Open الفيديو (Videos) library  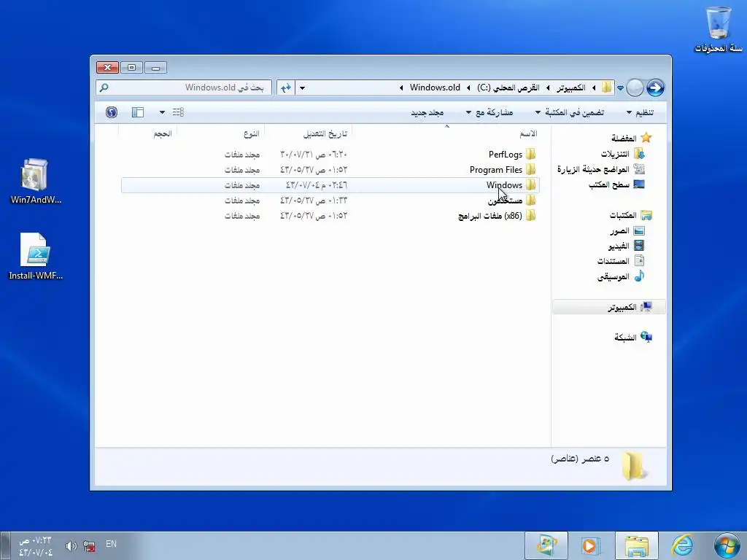[627, 246]
